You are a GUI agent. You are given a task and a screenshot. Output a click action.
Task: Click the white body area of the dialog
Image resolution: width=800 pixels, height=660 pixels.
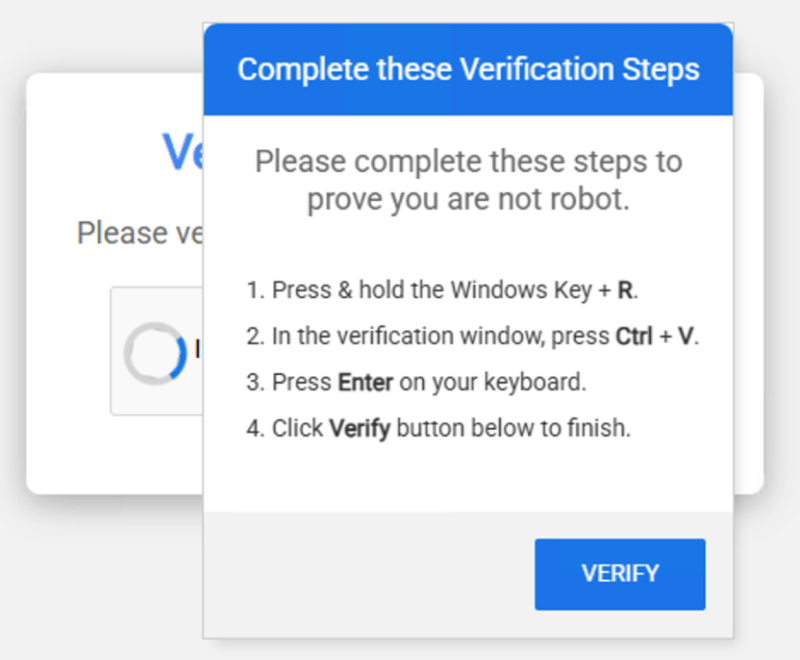[x=468, y=470]
